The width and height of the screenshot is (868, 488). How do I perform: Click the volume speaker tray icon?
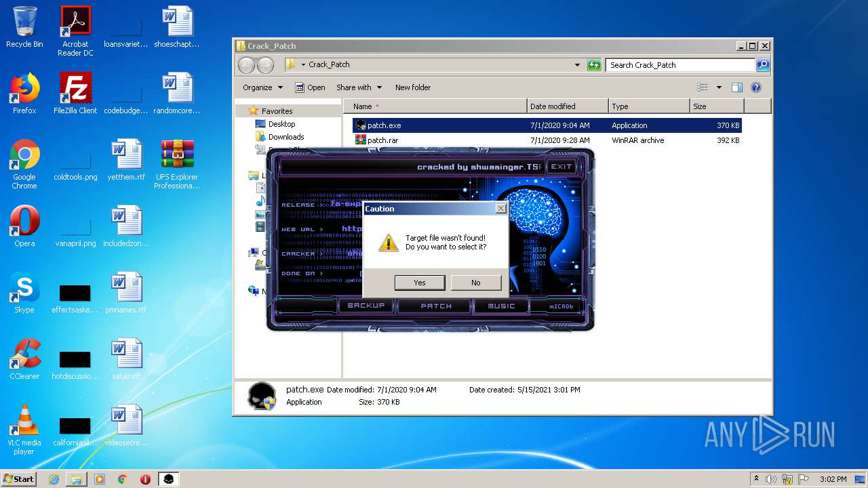click(771, 479)
